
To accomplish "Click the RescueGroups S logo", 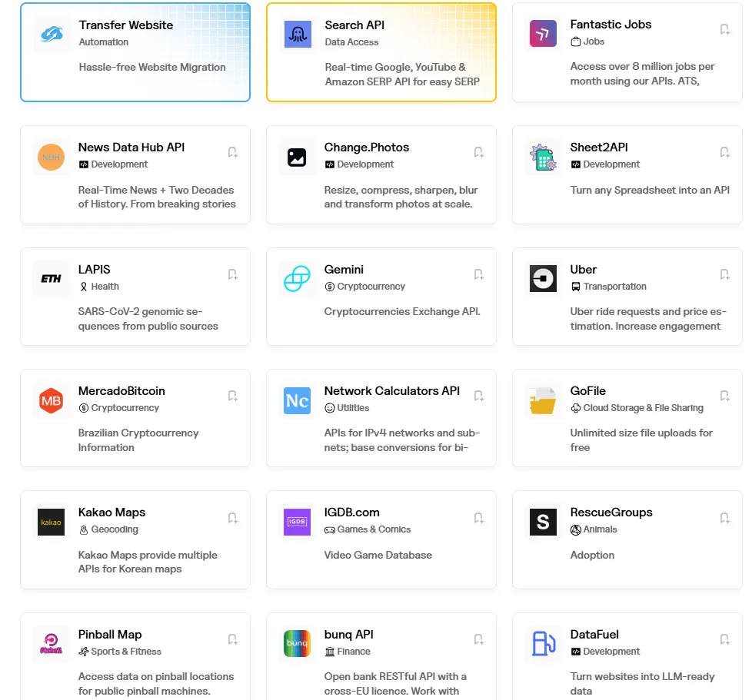I will coord(543,522).
